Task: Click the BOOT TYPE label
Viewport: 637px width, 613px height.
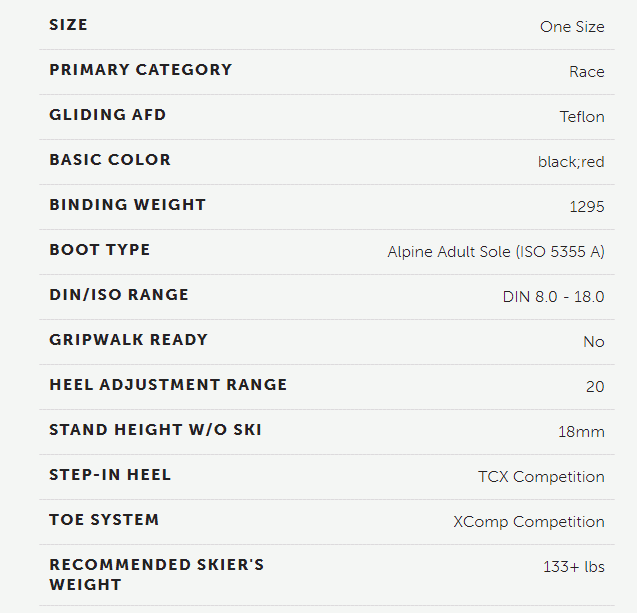Action: click(100, 250)
